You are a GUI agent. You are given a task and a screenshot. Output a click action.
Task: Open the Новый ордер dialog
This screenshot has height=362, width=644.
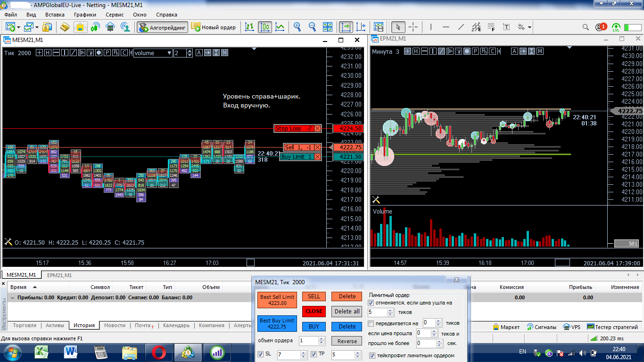pyautogui.click(x=214, y=27)
